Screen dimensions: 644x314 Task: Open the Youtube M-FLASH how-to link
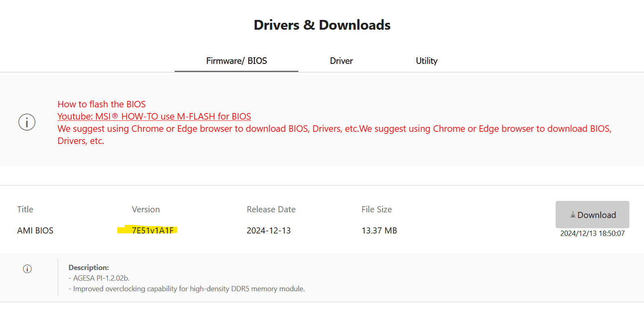coord(154,117)
